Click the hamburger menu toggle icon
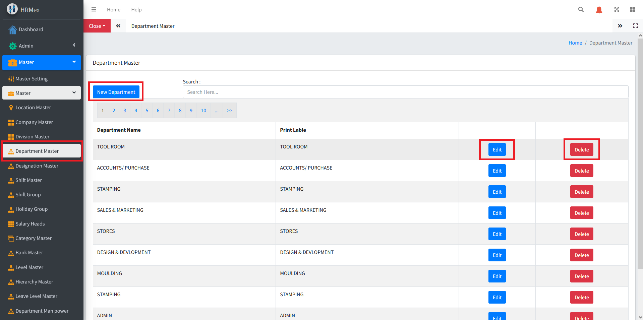Viewport: 644px width, 320px height. point(94,9)
